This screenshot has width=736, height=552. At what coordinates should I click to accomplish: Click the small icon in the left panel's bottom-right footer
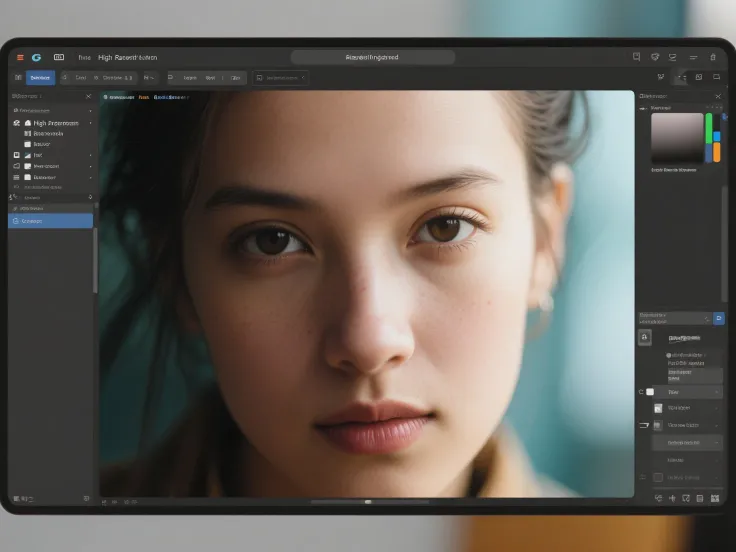tap(86, 498)
